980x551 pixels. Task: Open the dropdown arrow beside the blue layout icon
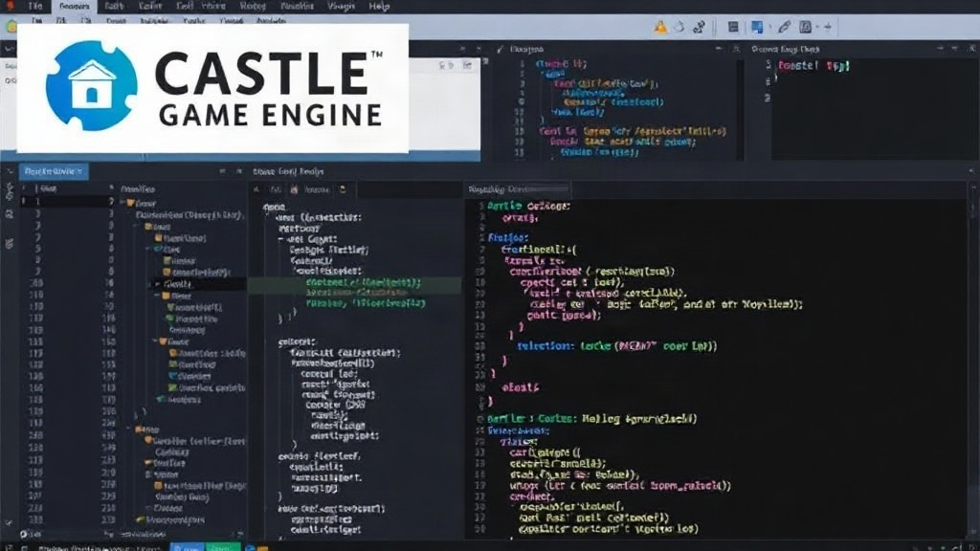tap(769, 28)
